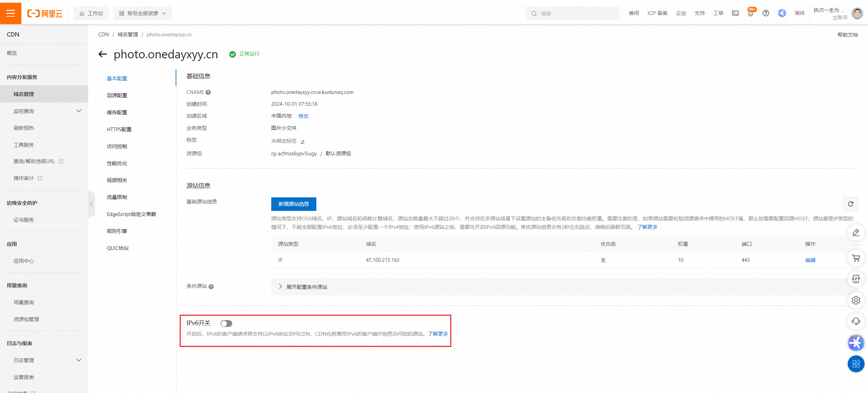
Task: Open the blue floating apps grid button
Action: point(856,364)
